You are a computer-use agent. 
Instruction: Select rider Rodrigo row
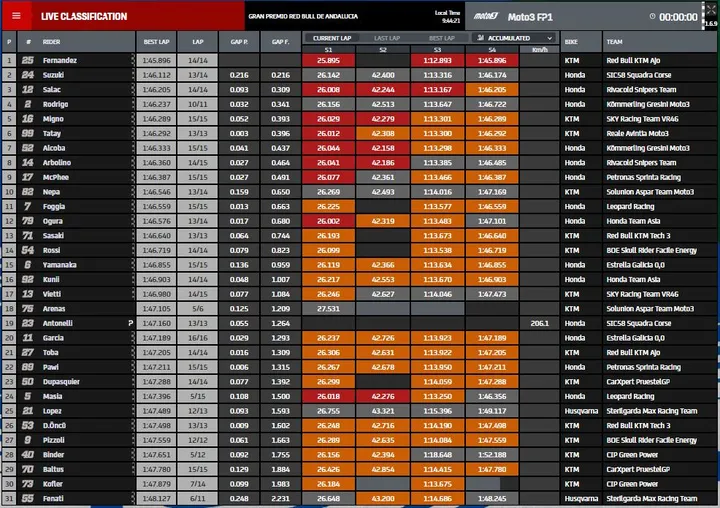(x=360, y=104)
